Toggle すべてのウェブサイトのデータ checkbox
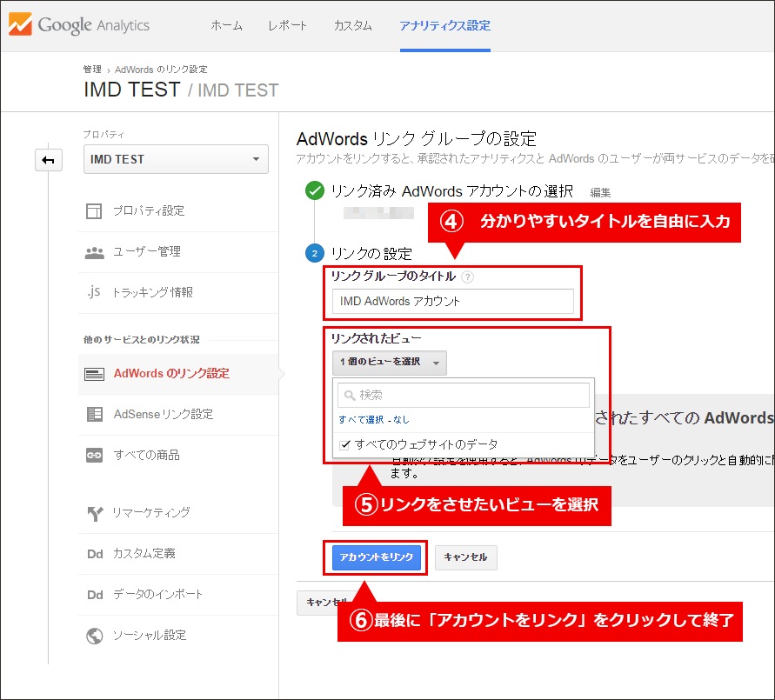 click(345, 445)
